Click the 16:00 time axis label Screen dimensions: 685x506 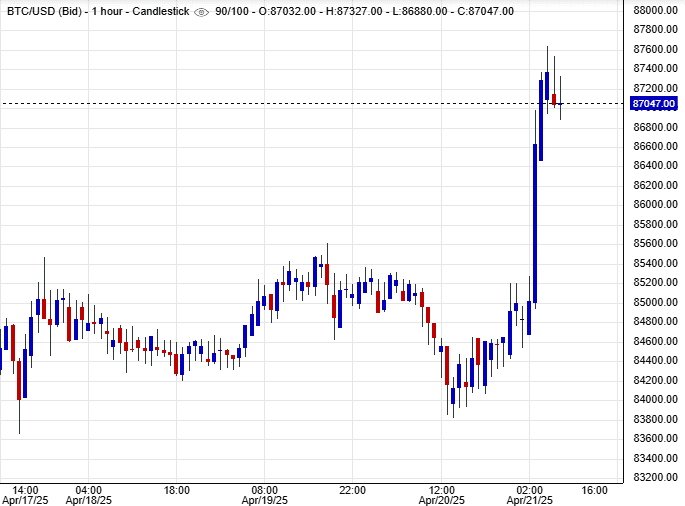(594, 490)
